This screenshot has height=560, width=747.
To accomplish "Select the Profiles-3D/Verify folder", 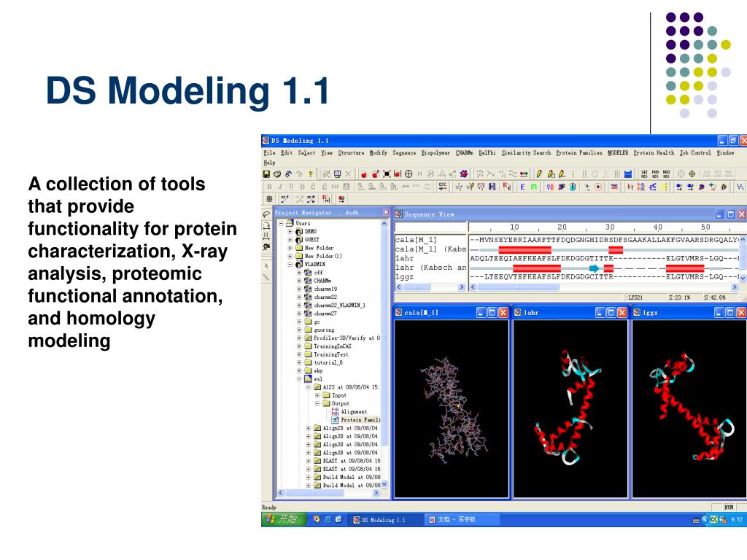I will click(x=342, y=338).
